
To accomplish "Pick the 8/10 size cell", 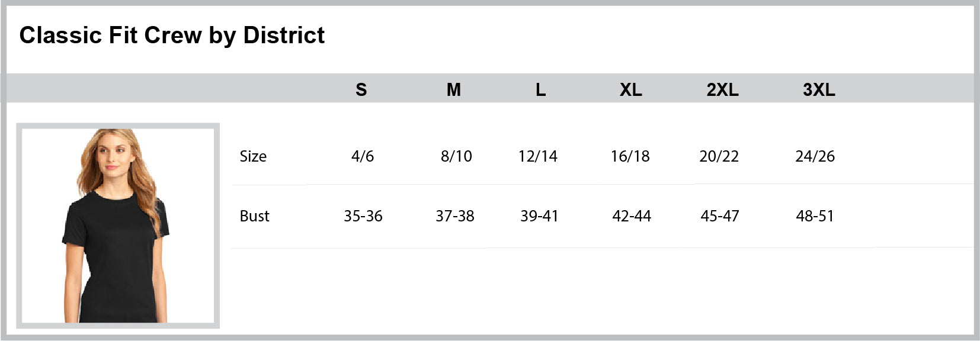I will (x=456, y=156).
